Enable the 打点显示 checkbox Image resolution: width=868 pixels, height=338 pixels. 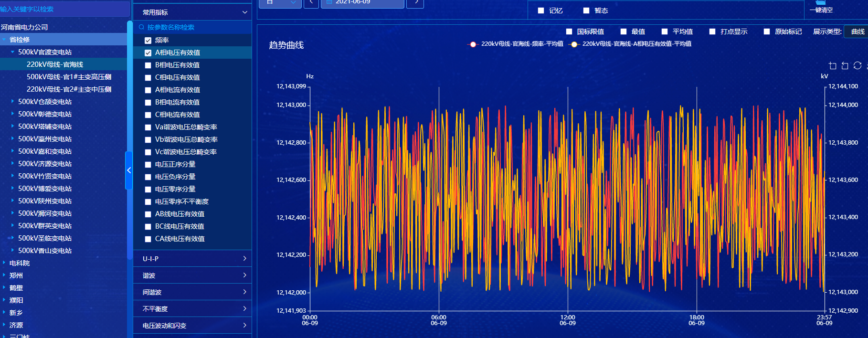(x=712, y=32)
